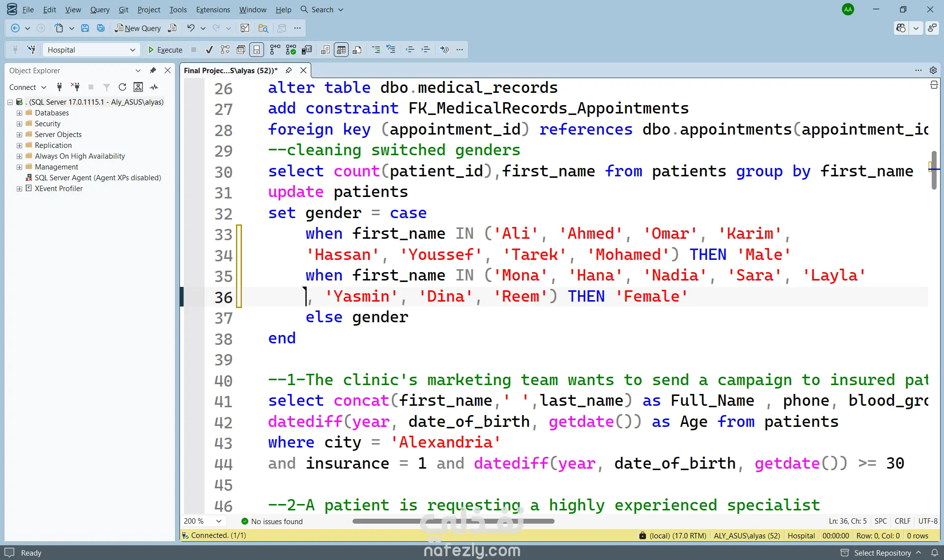The width and height of the screenshot is (944, 560).
Task: Open the Project menu
Action: tap(148, 9)
